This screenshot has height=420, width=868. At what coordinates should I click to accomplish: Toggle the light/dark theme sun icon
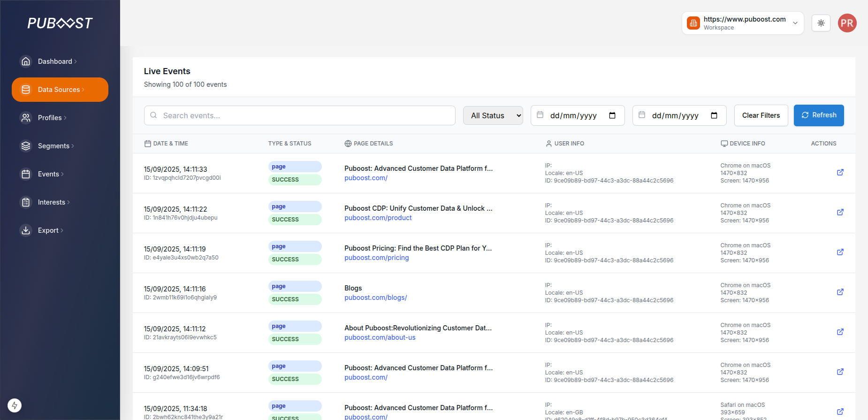[821, 23]
